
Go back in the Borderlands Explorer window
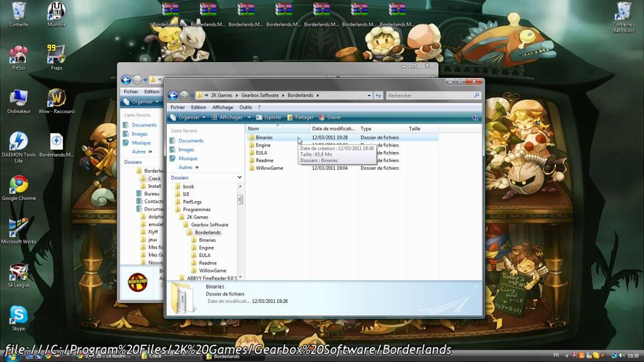173,96
